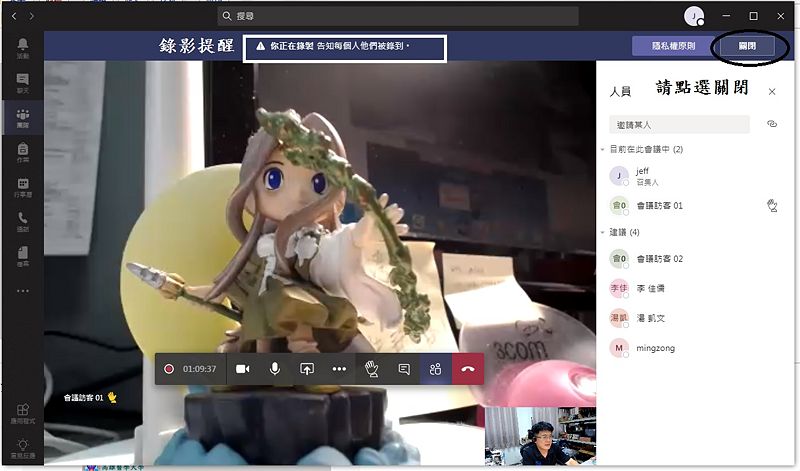
Task: Go back with the left arrow
Action: click(14, 16)
